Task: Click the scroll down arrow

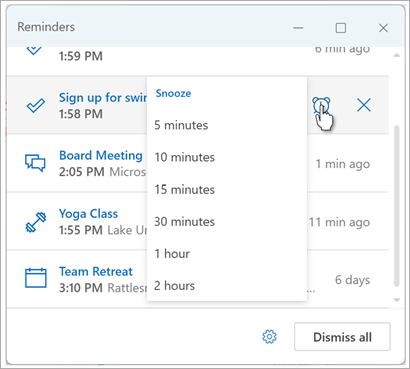Action: pos(397,300)
